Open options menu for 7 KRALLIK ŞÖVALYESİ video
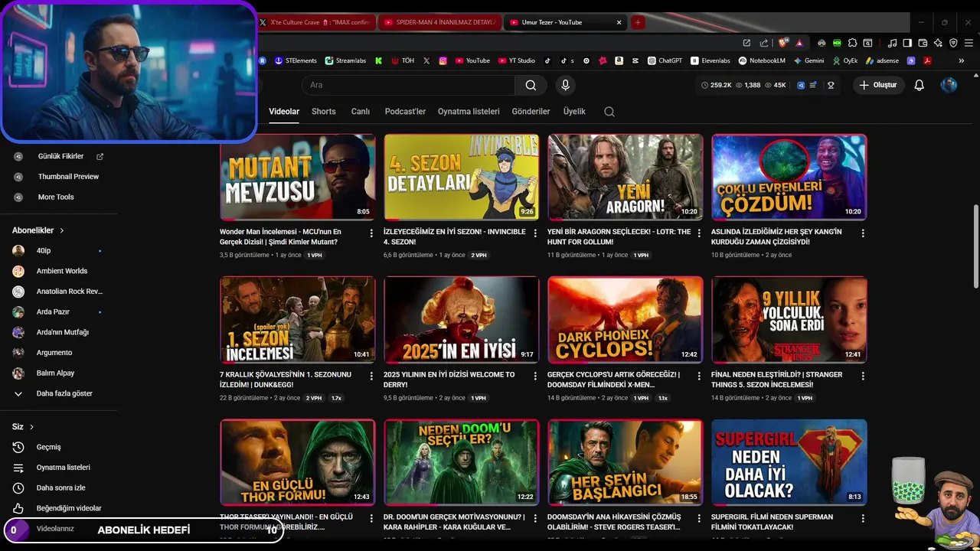The image size is (980, 551). pos(371,376)
